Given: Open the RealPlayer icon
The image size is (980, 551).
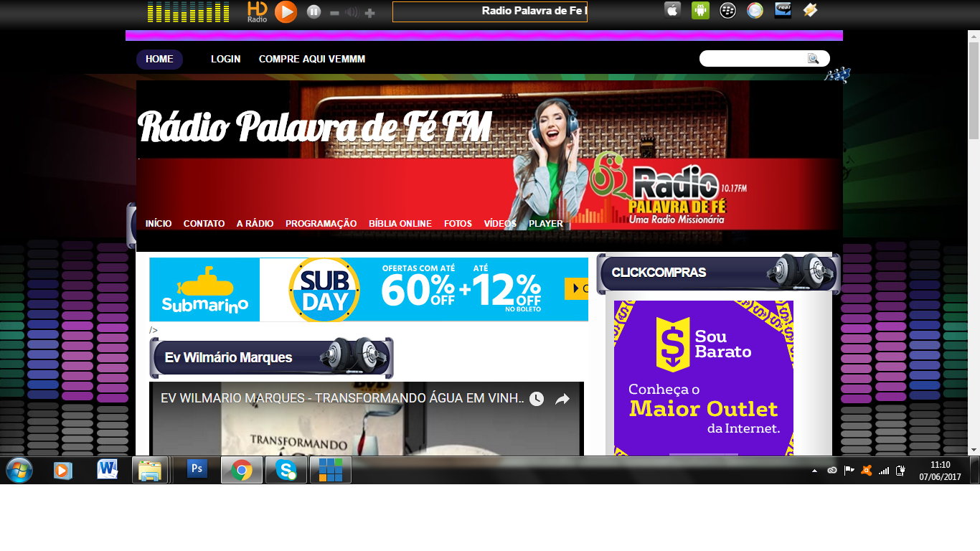Looking at the screenshot, I should point(783,10).
